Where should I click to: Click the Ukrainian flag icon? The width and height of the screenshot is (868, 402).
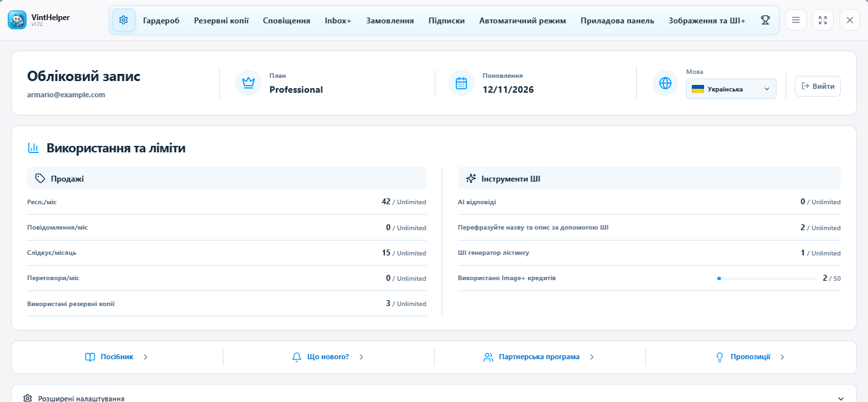coord(698,89)
